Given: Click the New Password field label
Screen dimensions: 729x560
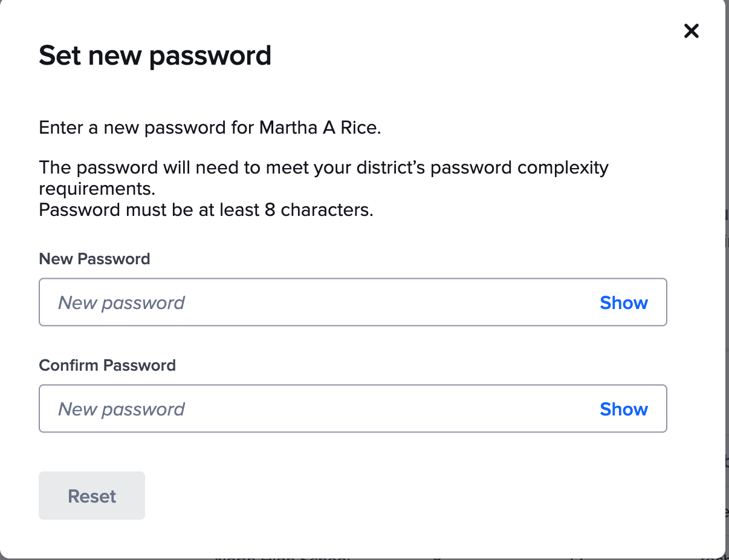Looking at the screenshot, I should 94,259.
